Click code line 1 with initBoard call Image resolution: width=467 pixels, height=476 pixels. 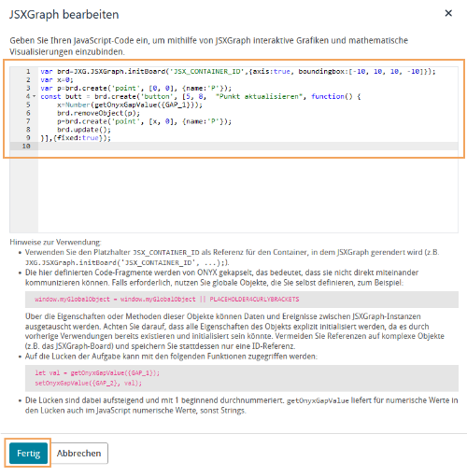point(238,72)
